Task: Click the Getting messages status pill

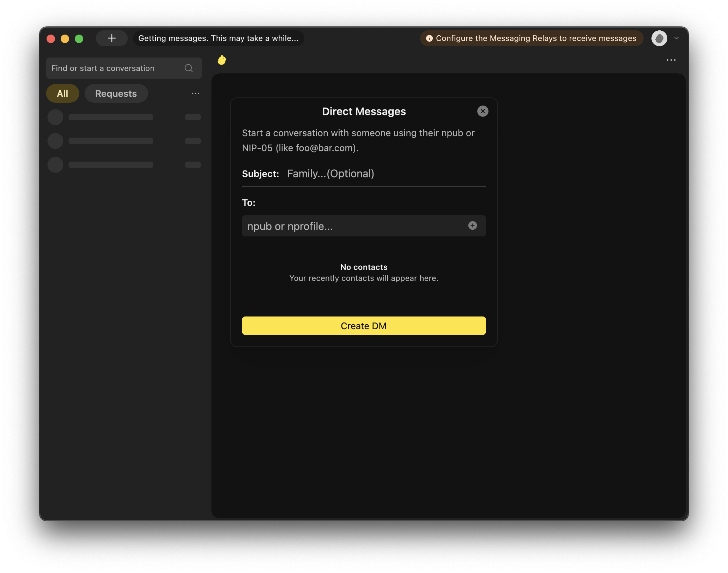Action: (x=218, y=38)
